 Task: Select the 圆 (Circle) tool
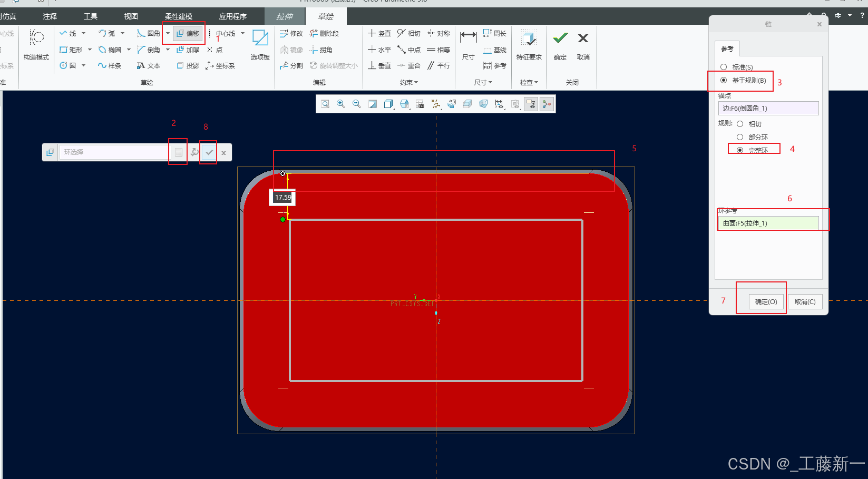pyautogui.click(x=68, y=65)
